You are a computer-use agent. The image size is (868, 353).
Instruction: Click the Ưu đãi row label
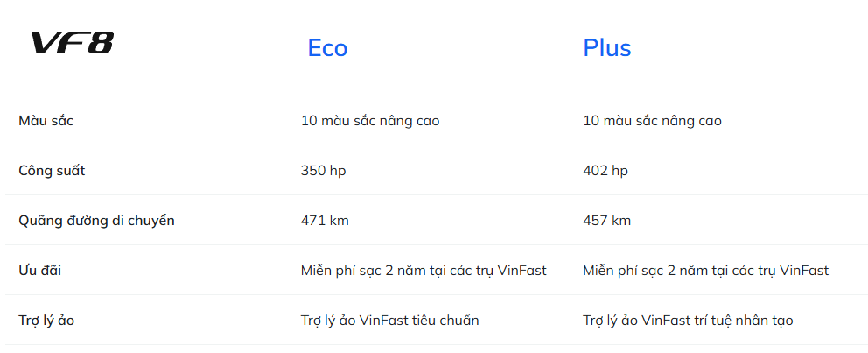[40, 271]
